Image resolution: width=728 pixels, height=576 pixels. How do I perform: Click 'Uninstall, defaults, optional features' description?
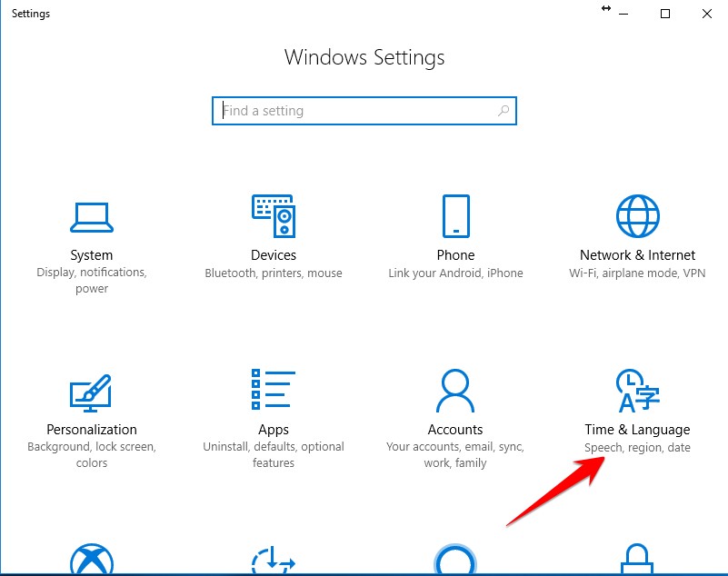274,455
